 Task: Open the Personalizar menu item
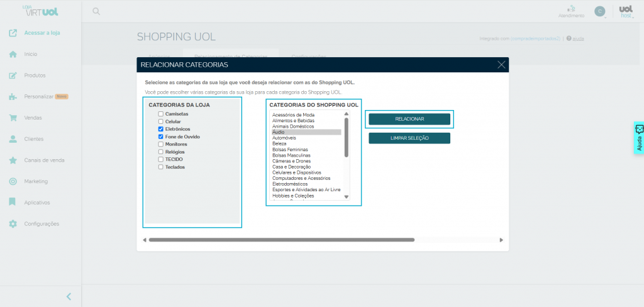[39, 97]
